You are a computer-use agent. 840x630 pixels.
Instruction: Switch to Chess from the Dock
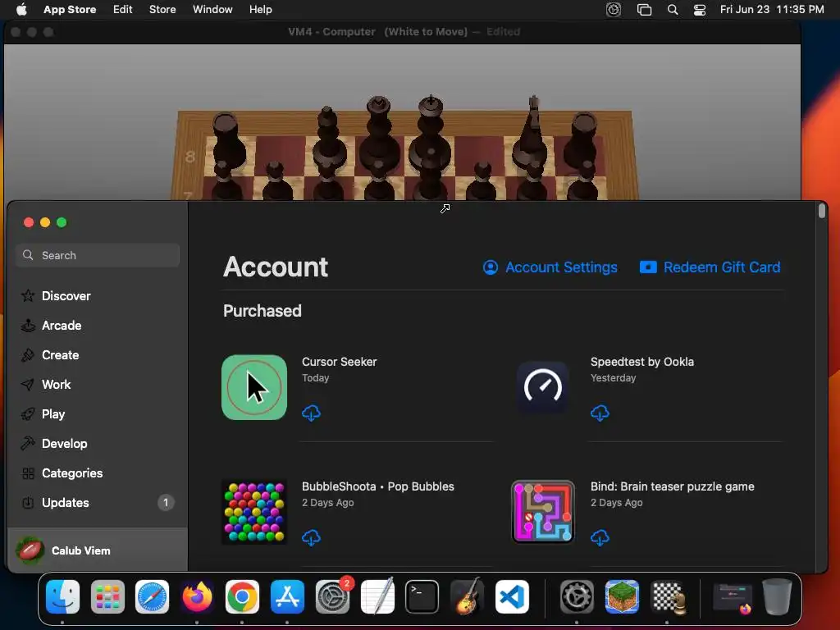coord(668,597)
